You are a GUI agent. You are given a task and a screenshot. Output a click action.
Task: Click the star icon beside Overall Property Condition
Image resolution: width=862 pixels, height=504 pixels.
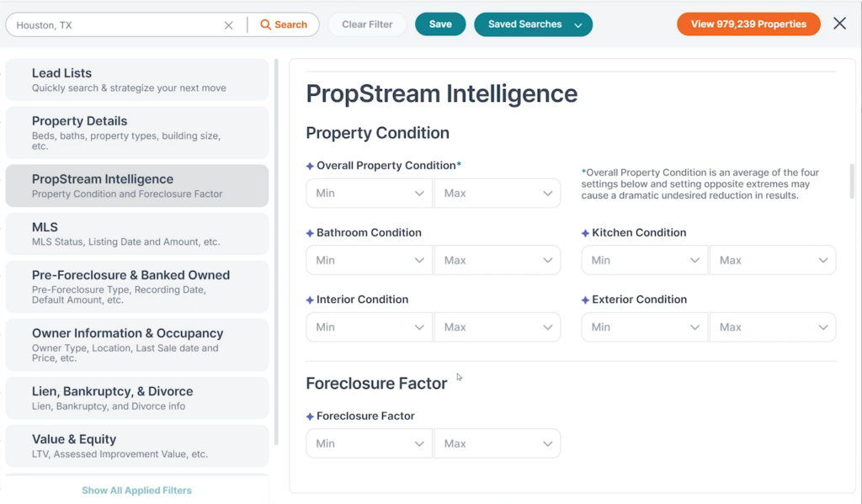311,165
